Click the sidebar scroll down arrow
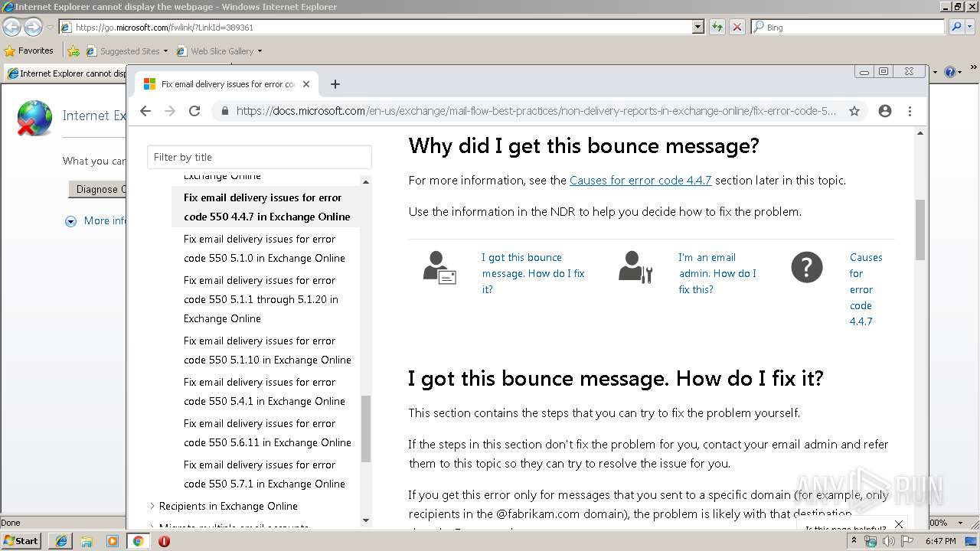The width and height of the screenshot is (980, 551). click(x=365, y=520)
